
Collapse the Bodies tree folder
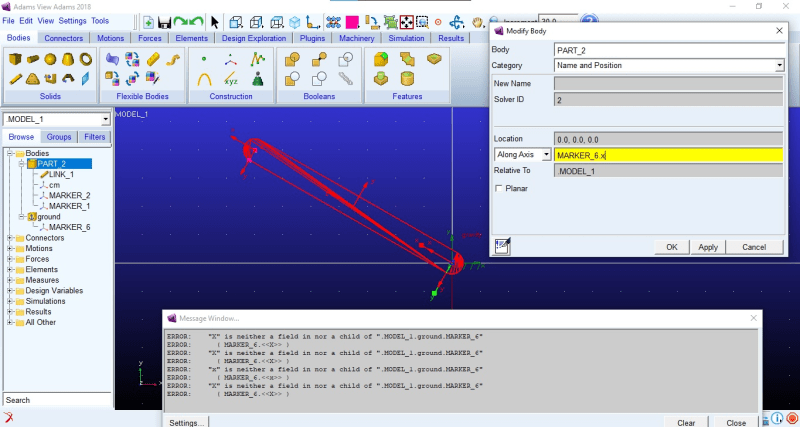pos(10,154)
